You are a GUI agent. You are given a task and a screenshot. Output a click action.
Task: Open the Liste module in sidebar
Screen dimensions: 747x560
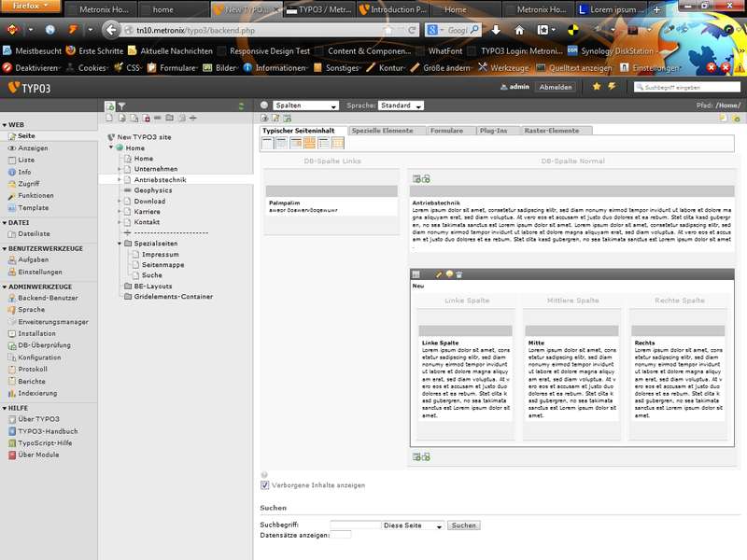click(26, 160)
